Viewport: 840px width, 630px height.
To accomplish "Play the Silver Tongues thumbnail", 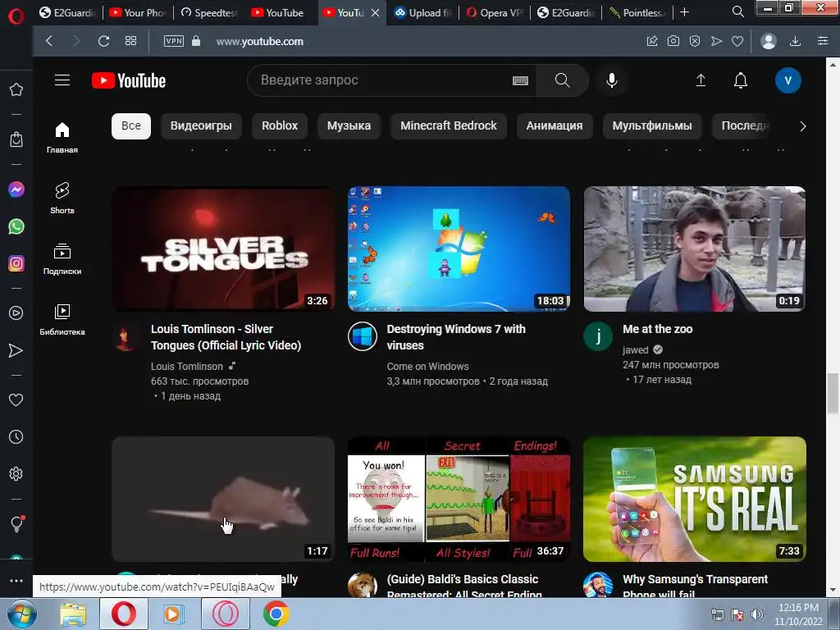I will tap(223, 249).
